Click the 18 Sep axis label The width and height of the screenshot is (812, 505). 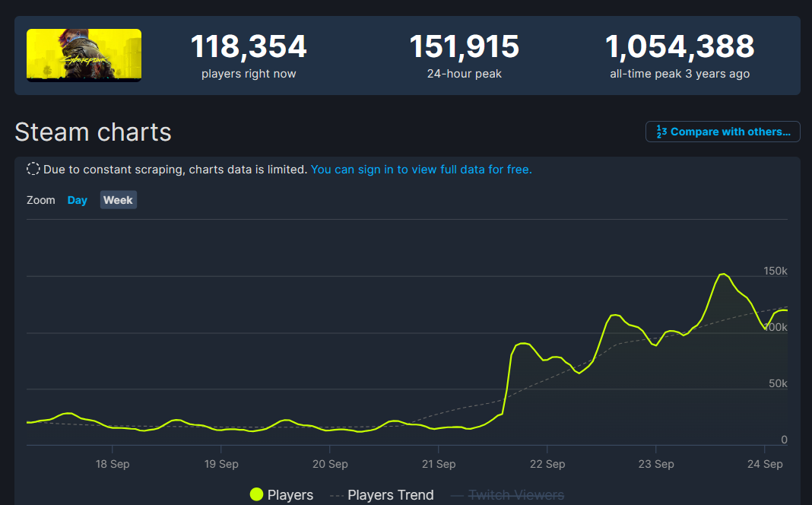113,464
